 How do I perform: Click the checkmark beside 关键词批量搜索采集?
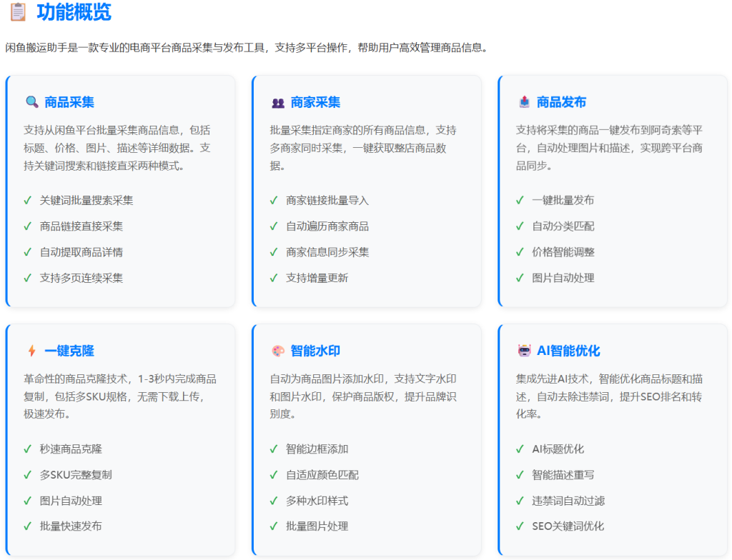(28, 200)
